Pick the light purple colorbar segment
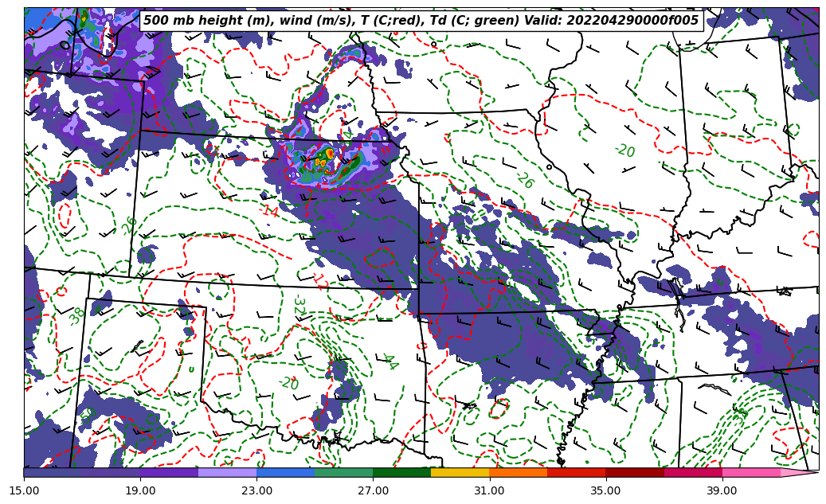826x504 pixels. pos(227,473)
